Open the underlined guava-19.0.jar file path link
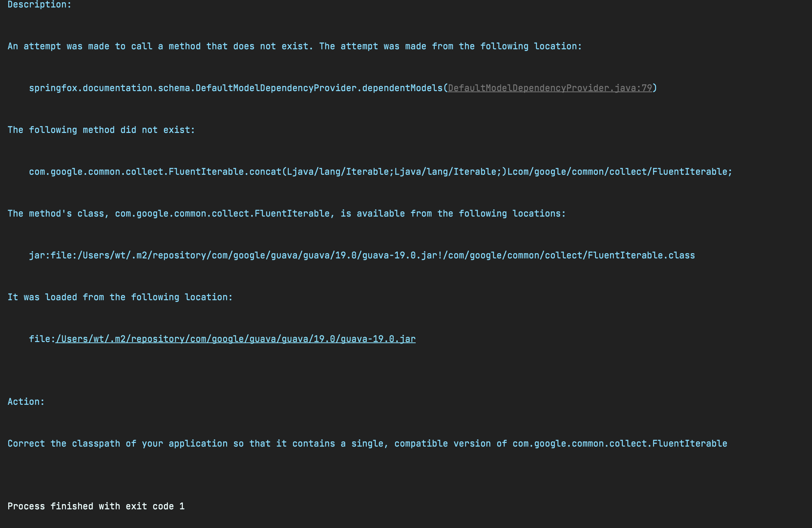Screen dimensions: 812x528 [235, 339]
